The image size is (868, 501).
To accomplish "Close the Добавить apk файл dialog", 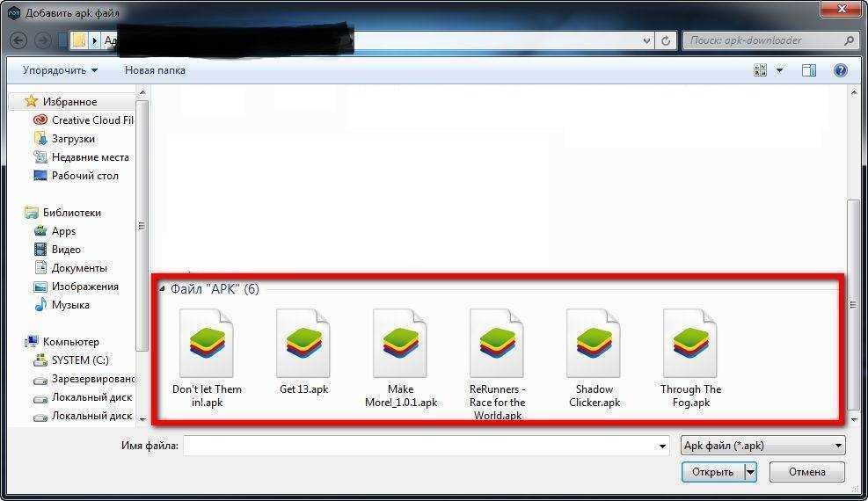I will point(842,8).
